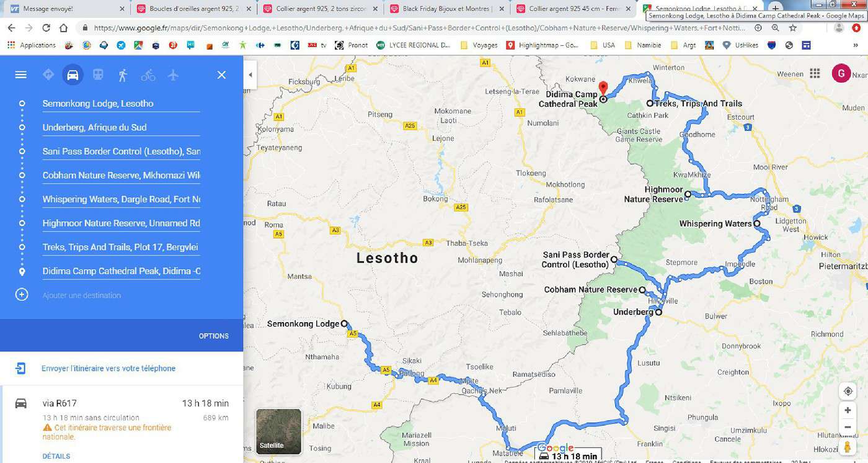This screenshot has width=868, height=463.
Task: Edit the Underberg, Afrique du Sud stop
Action: 121,127
